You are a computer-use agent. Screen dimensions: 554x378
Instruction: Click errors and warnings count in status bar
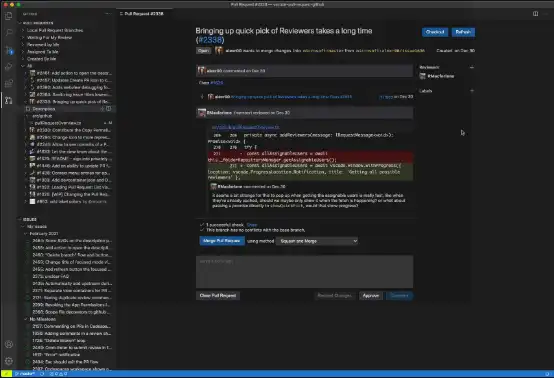pyautogui.click(x=58, y=374)
